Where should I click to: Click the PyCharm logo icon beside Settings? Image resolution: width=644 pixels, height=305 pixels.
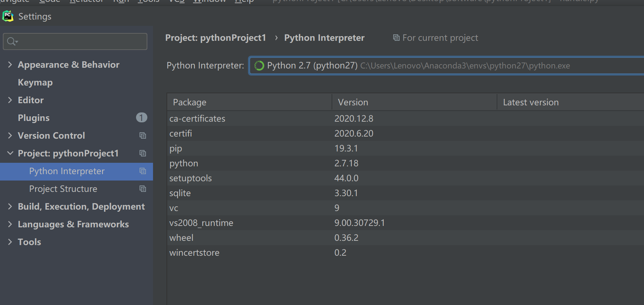[8, 16]
